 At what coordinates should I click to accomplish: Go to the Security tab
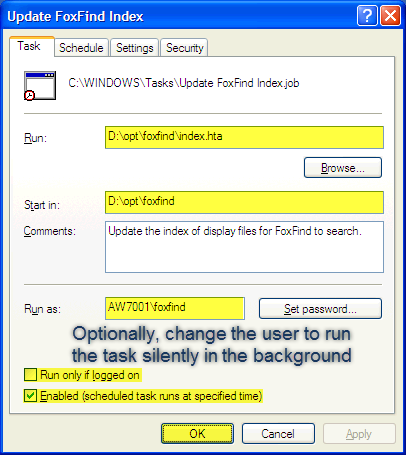(x=184, y=48)
